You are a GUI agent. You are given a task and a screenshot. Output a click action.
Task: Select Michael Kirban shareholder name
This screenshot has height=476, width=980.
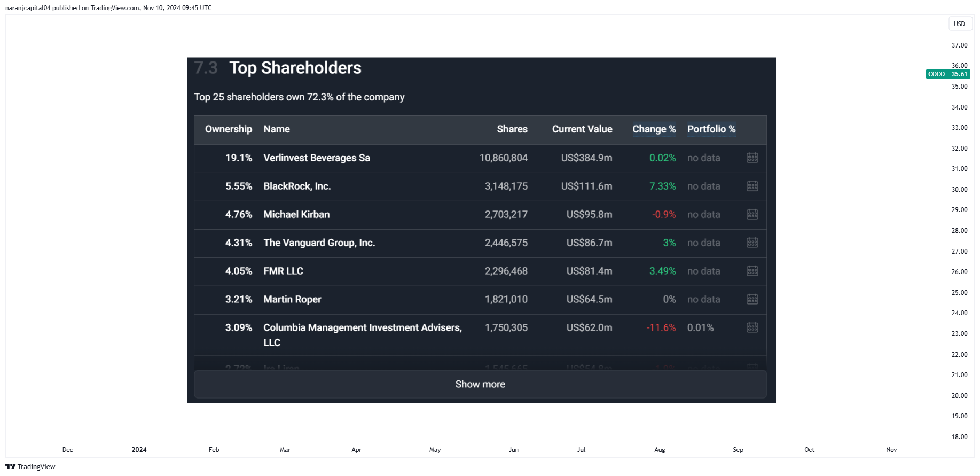click(296, 214)
